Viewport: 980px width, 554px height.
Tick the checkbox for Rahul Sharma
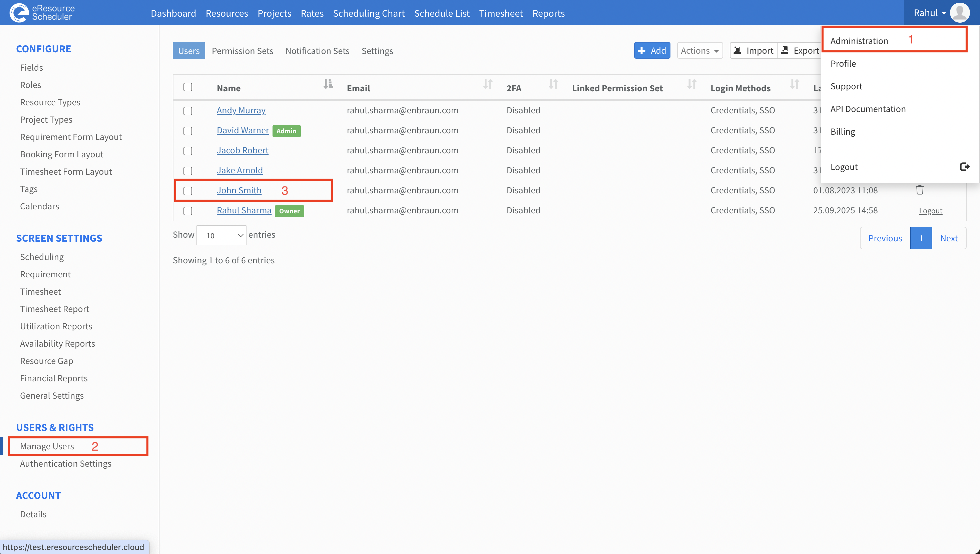pos(188,211)
